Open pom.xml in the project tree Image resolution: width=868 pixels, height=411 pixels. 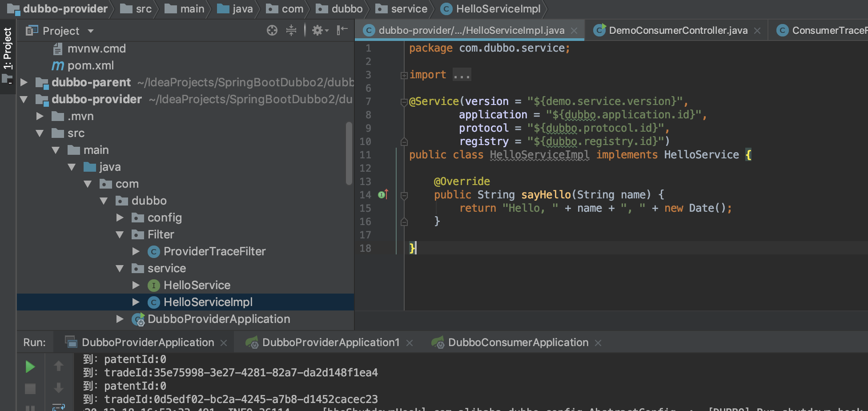90,65
